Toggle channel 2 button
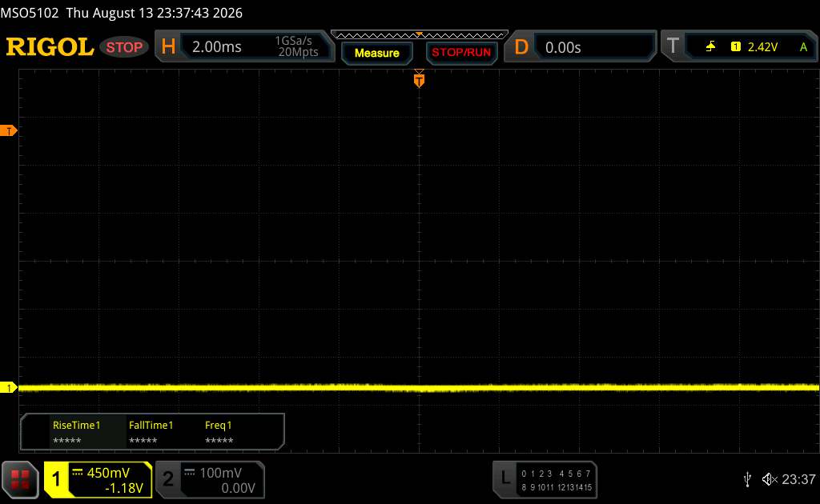This screenshot has width=820, height=504. coord(168,479)
